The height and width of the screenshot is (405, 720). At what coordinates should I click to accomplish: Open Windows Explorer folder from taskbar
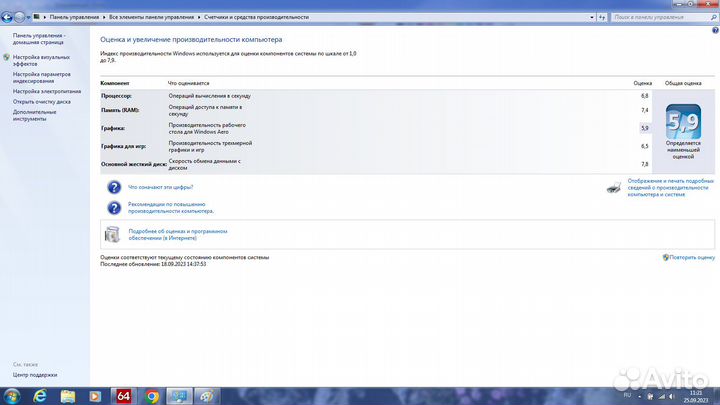pyautogui.click(x=68, y=396)
